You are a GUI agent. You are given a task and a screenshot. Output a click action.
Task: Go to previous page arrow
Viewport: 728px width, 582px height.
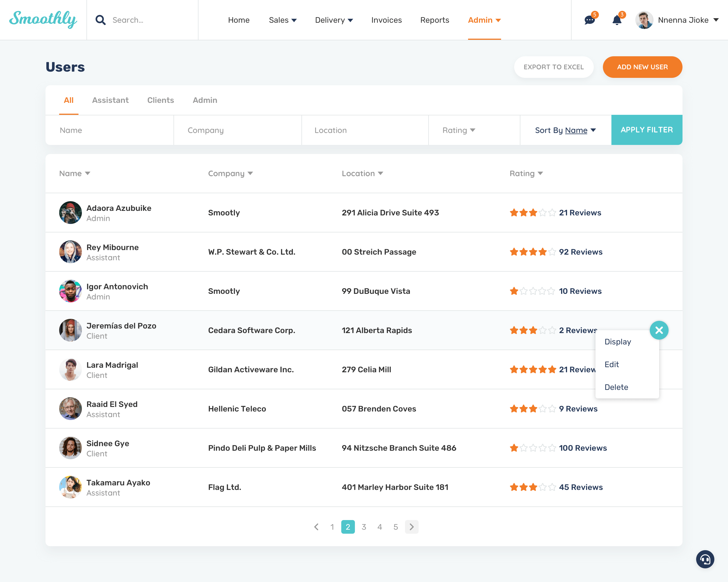pyautogui.click(x=317, y=527)
